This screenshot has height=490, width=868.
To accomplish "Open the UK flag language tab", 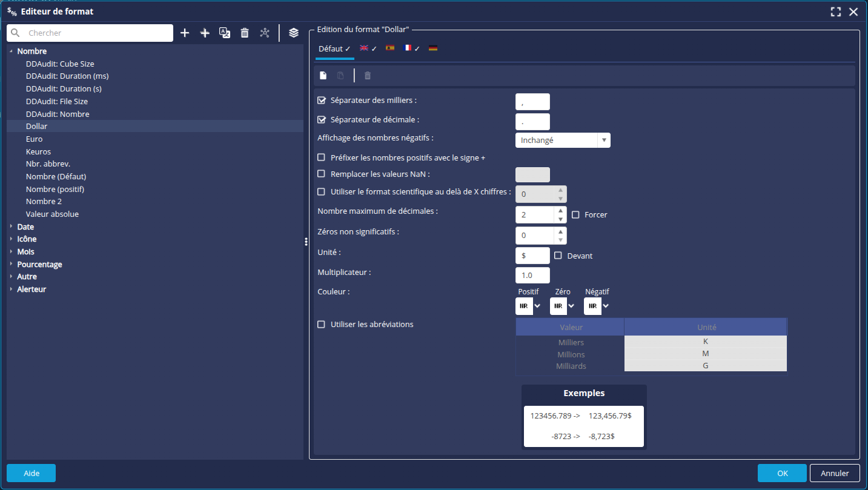I will tap(363, 47).
